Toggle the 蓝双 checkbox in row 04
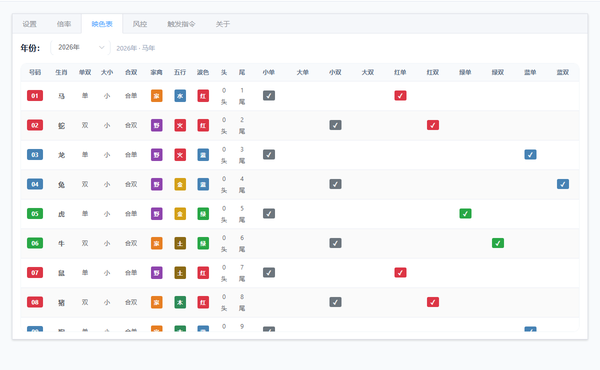The width and height of the screenshot is (600, 370). 562,184
